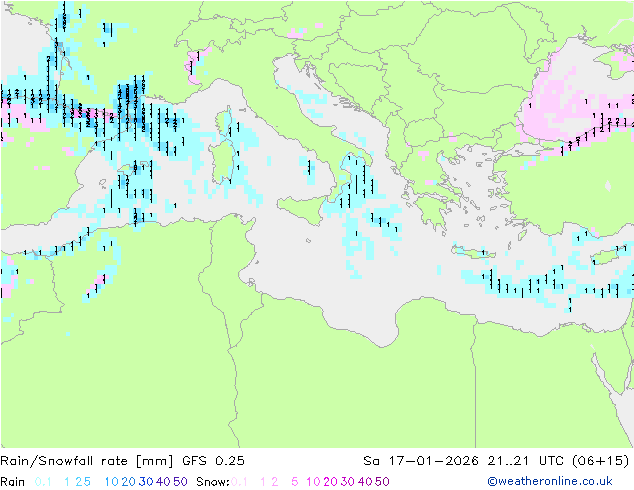Pick the snow legend 40 value
Screen dimensions: 634x490
point(365,482)
